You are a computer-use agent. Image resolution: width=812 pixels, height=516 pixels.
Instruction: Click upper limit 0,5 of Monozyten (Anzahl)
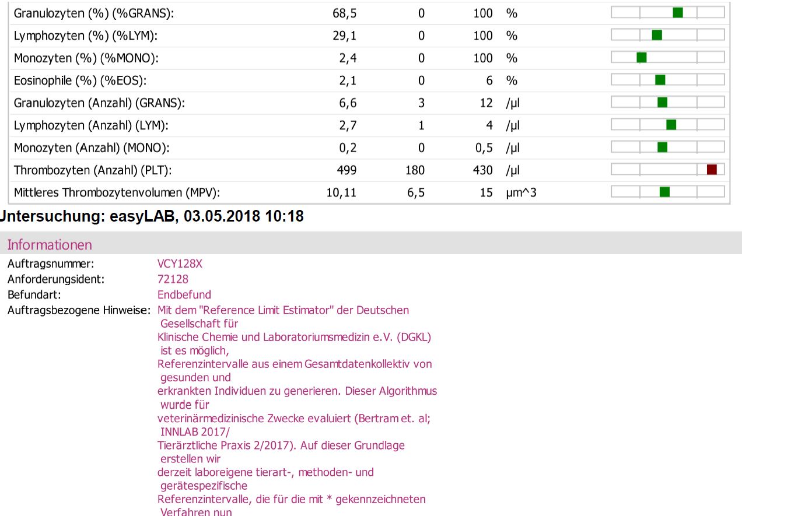[484, 148]
